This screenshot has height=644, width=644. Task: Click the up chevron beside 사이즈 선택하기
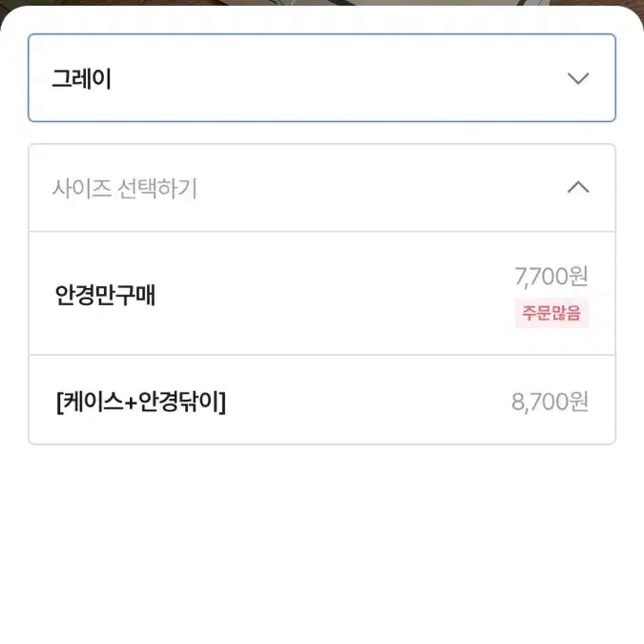click(x=578, y=187)
